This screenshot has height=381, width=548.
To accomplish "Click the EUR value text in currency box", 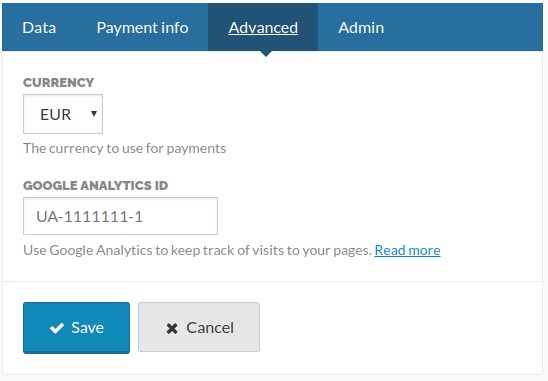I will click(x=56, y=115).
